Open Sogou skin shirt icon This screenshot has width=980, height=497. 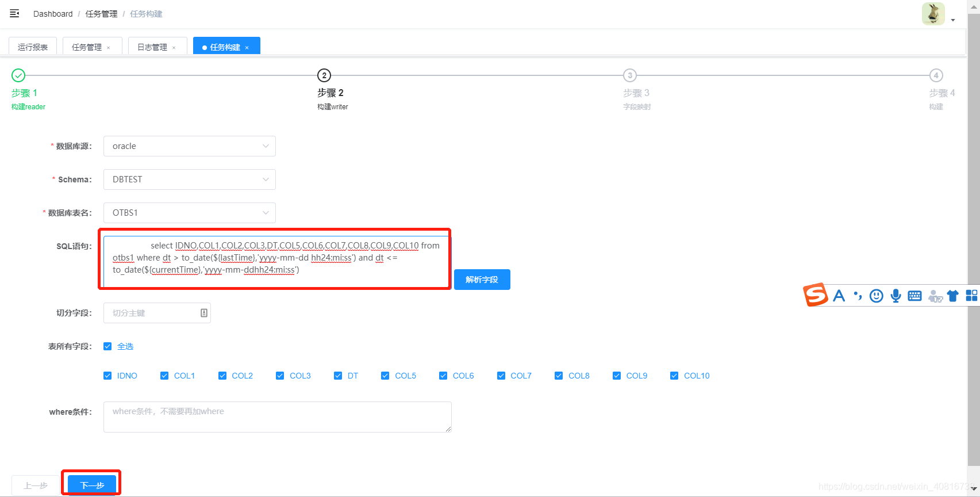pyautogui.click(x=953, y=296)
